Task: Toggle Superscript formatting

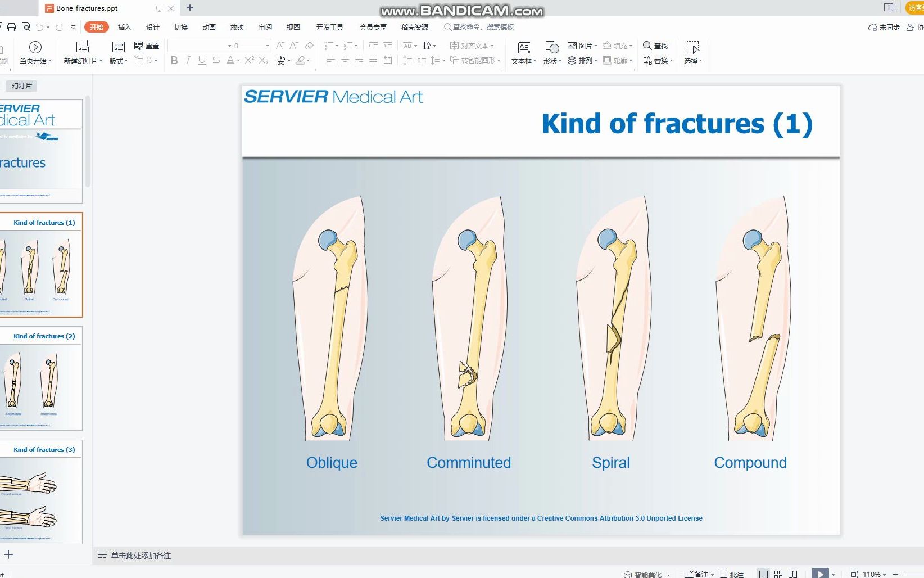Action: (250, 60)
